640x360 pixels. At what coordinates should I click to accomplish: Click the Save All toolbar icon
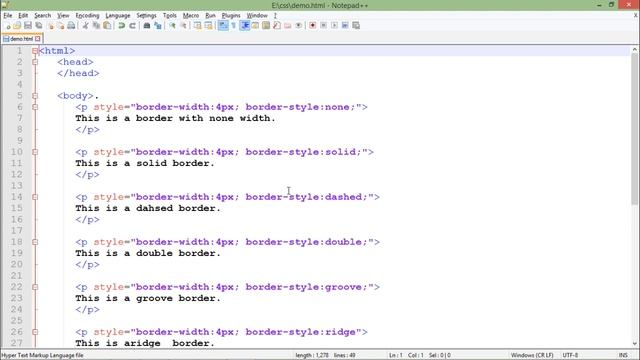coord(39,25)
